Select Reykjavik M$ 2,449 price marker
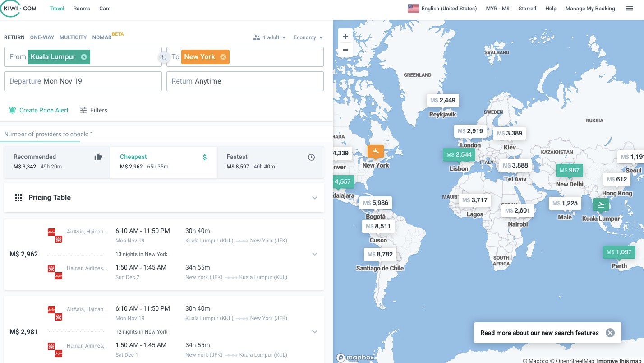 442,100
